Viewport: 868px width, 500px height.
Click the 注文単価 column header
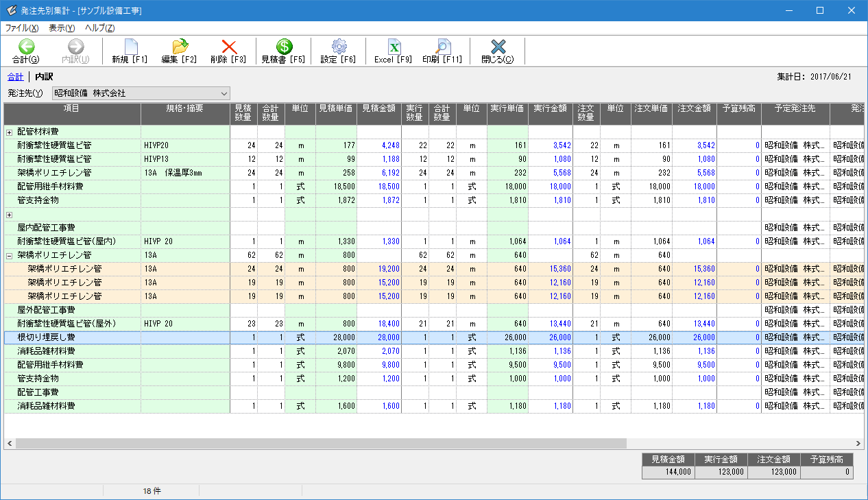point(651,114)
